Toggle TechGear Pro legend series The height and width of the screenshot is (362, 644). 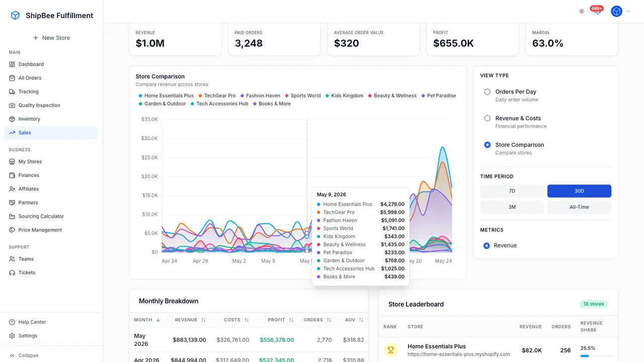[x=217, y=96]
